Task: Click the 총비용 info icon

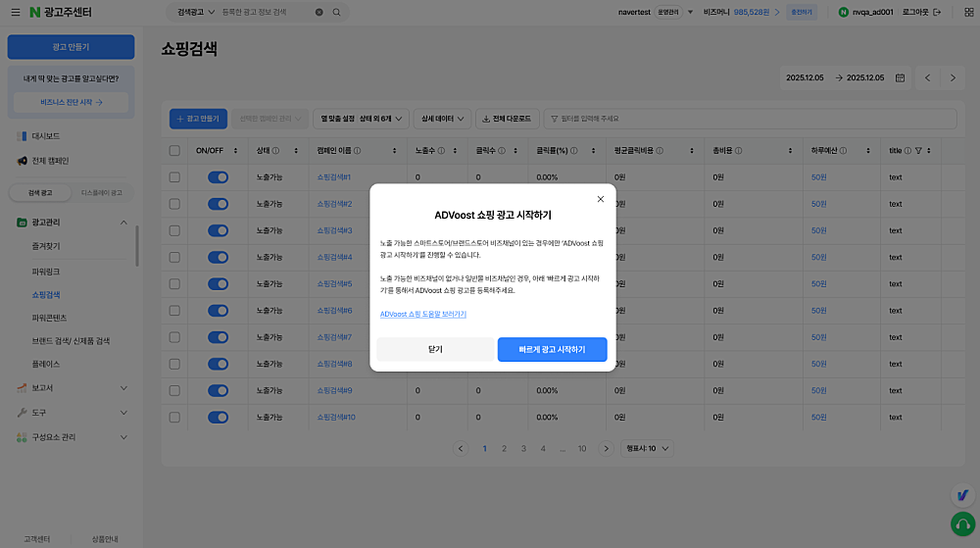Action: pyautogui.click(x=738, y=151)
